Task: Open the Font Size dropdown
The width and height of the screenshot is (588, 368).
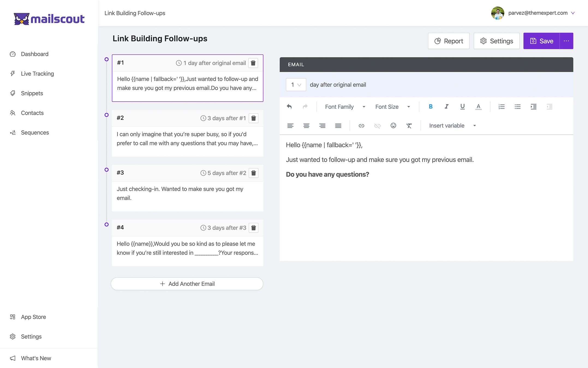Action: click(x=392, y=107)
